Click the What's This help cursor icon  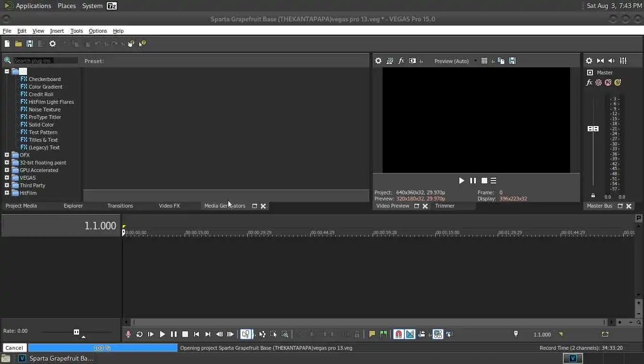pos(143,44)
